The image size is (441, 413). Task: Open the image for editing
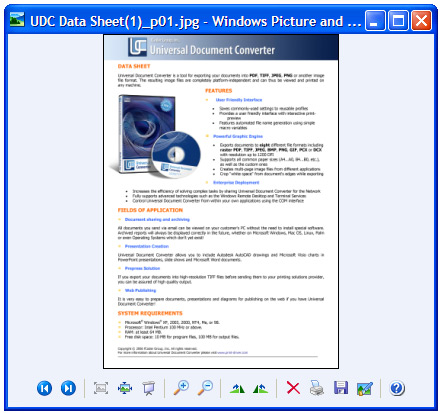pyautogui.click(x=364, y=388)
